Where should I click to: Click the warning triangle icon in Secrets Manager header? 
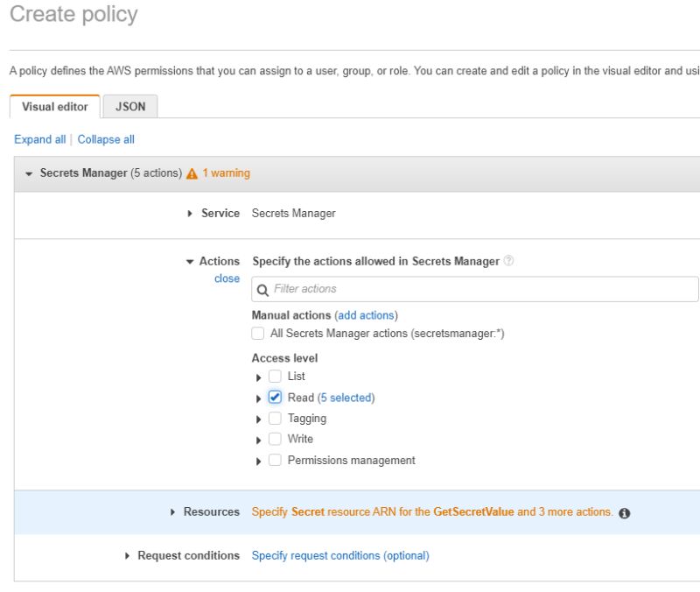pos(192,173)
